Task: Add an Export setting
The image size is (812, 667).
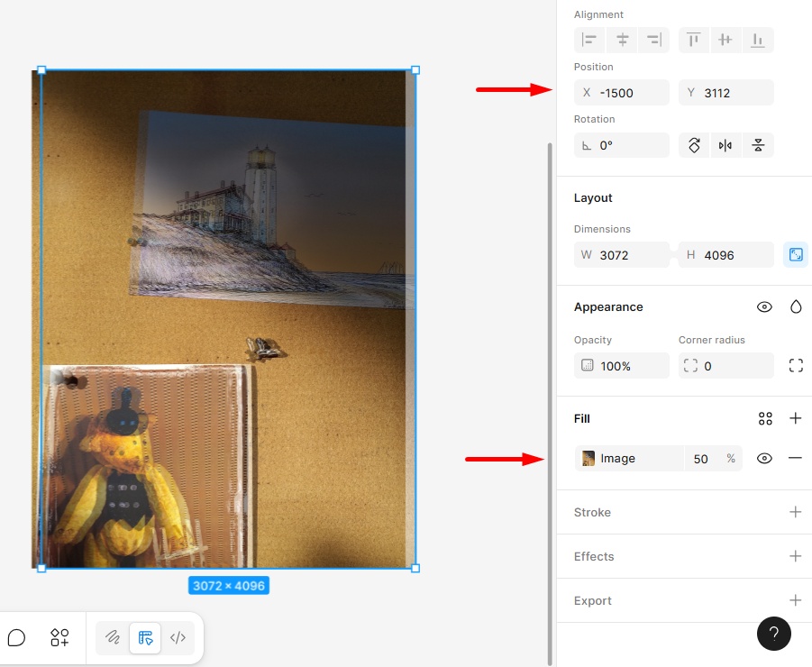Action: pos(796,600)
